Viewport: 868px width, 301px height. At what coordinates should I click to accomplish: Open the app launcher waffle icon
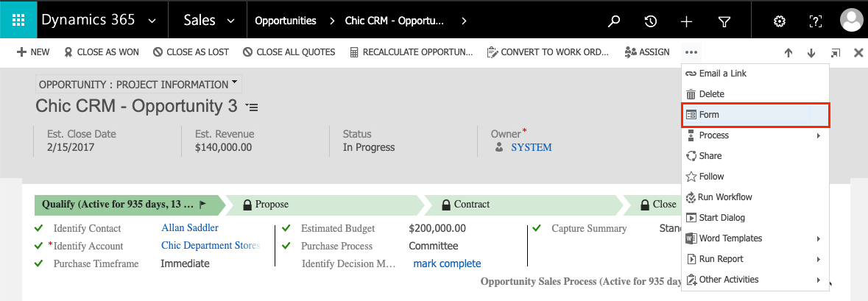pyautogui.click(x=19, y=21)
